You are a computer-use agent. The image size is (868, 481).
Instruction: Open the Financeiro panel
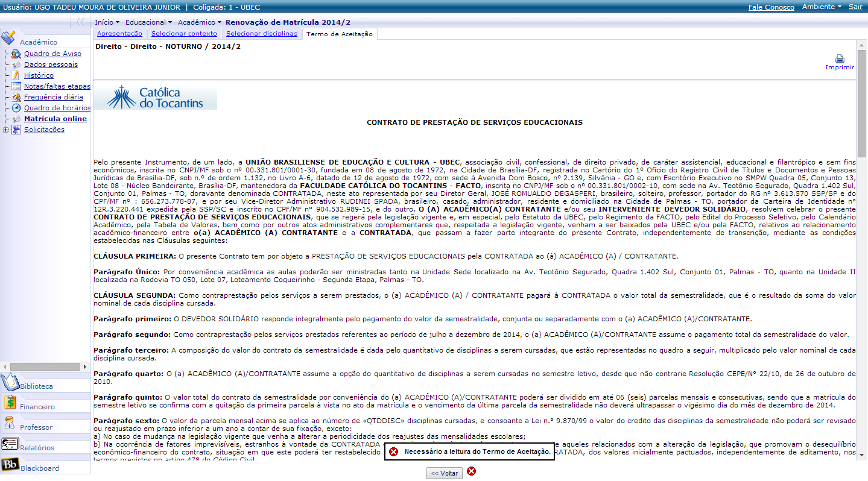pos(46,403)
